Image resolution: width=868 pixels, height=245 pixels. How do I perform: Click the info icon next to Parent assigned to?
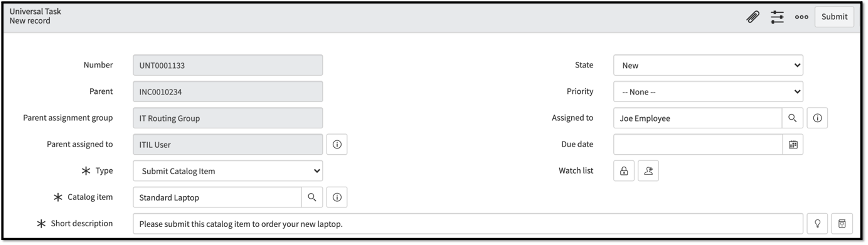tap(337, 144)
